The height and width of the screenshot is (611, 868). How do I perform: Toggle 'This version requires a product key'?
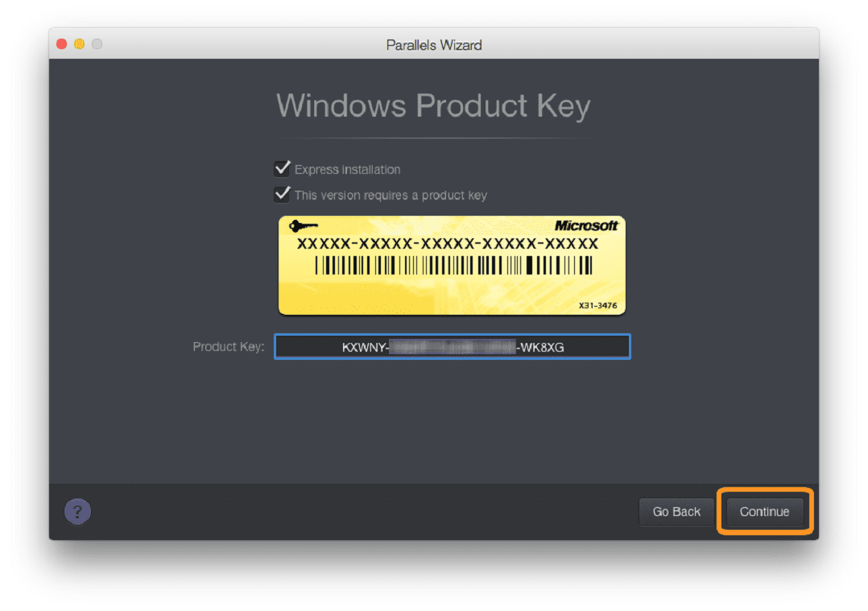click(282, 194)
